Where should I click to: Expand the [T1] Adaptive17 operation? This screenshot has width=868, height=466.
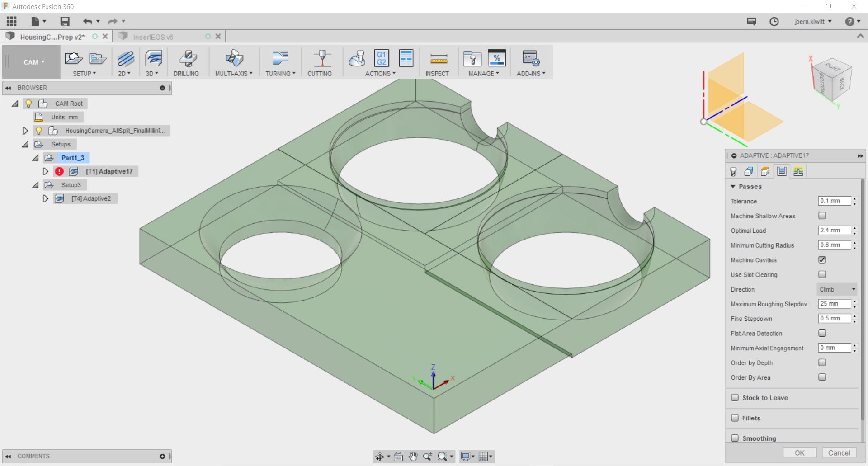pyautogui.click(x=45, y=171)
